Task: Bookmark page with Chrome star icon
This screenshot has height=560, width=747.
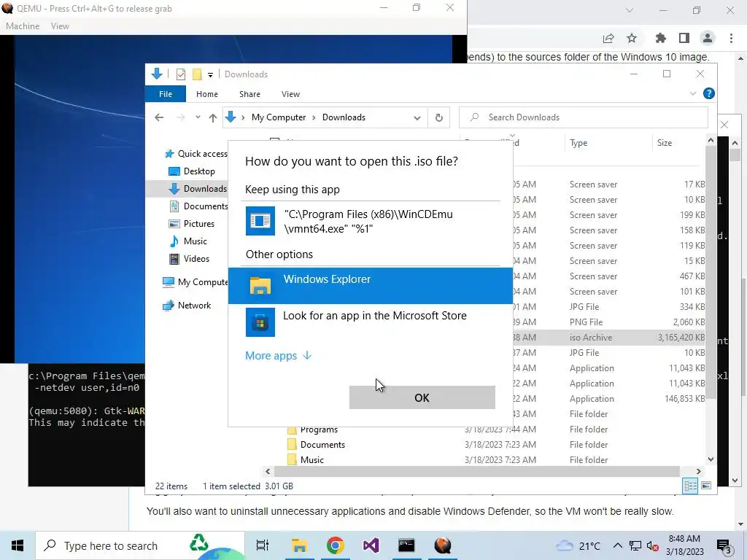Action: 632,38
